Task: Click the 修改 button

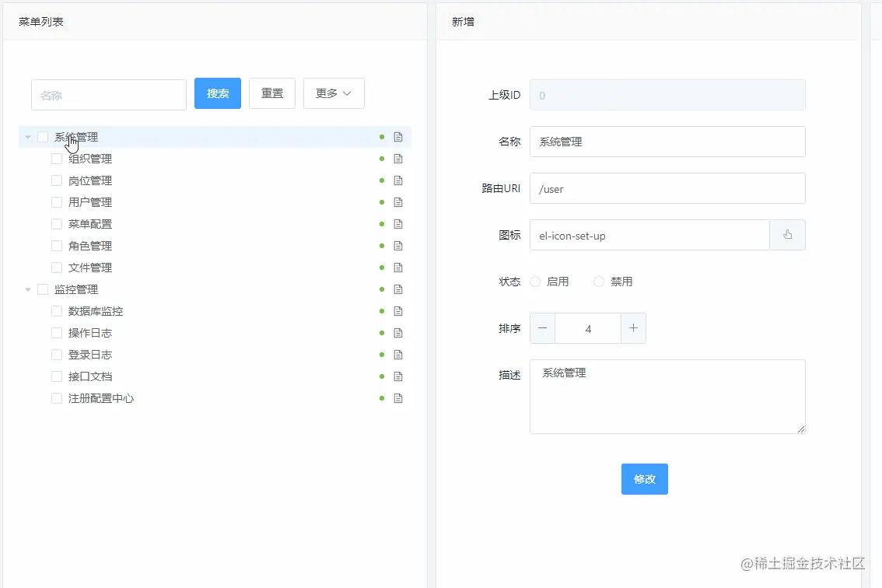Action: [x=645, y=479]
